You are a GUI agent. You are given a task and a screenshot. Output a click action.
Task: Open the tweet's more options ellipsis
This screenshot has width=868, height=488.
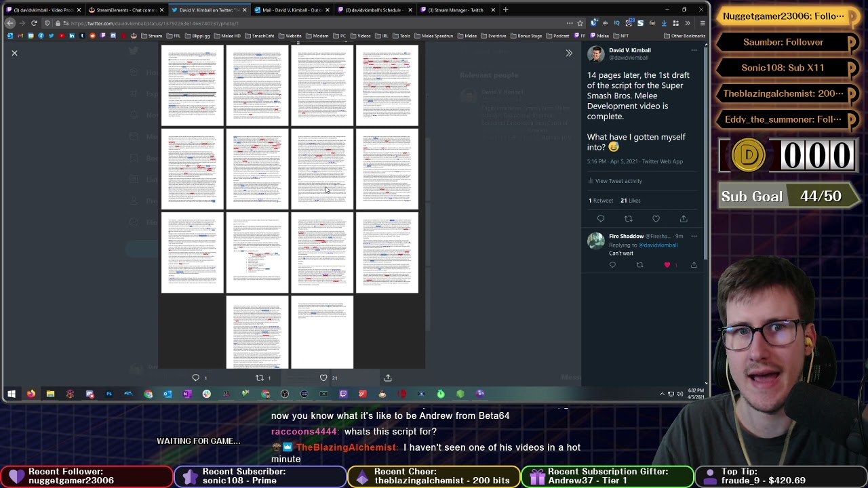pyautogui.click(x=694, y=50)
